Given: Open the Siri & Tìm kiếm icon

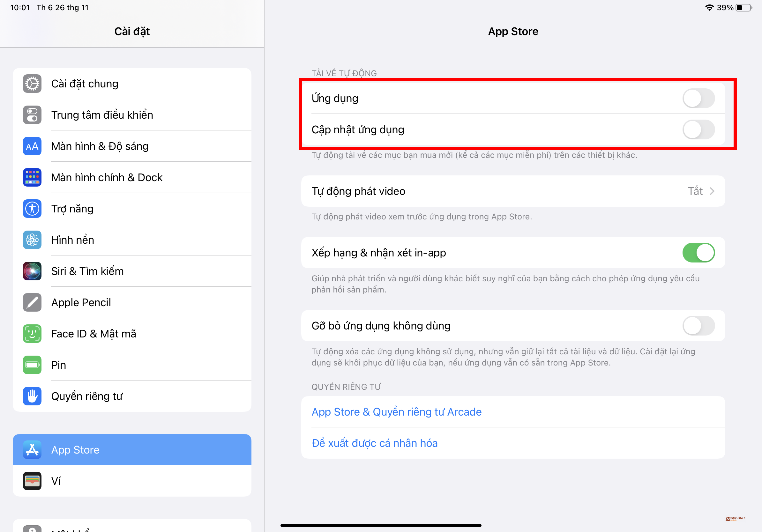Looking at the screenshot, I should [x=32, y=271].
